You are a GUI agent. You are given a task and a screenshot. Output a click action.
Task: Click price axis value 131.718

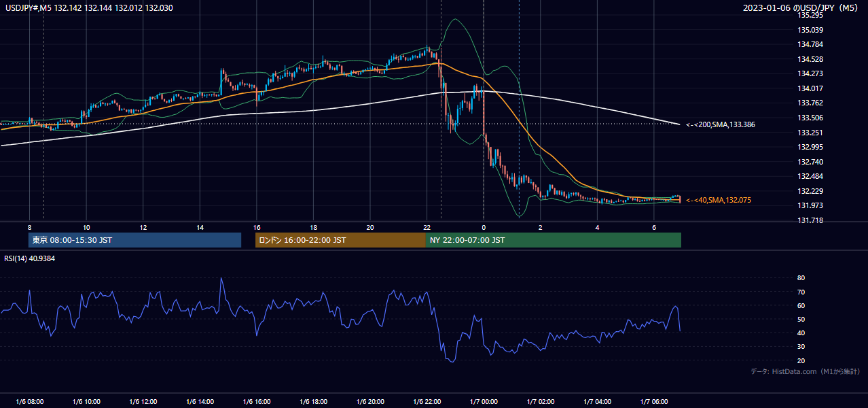click(x=810, y=220)
